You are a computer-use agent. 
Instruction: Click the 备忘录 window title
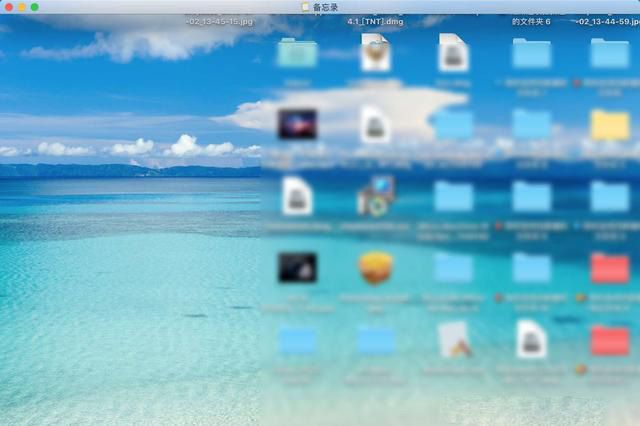click(325, 7)
